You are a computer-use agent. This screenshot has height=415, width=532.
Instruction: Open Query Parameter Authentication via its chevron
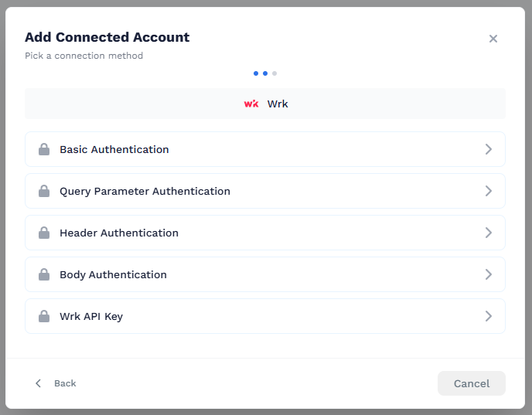coord(488,191)
